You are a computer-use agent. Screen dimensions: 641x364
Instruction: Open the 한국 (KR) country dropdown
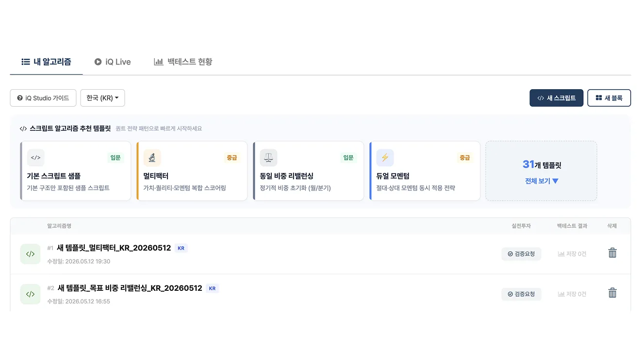click(x=102, y=98)
